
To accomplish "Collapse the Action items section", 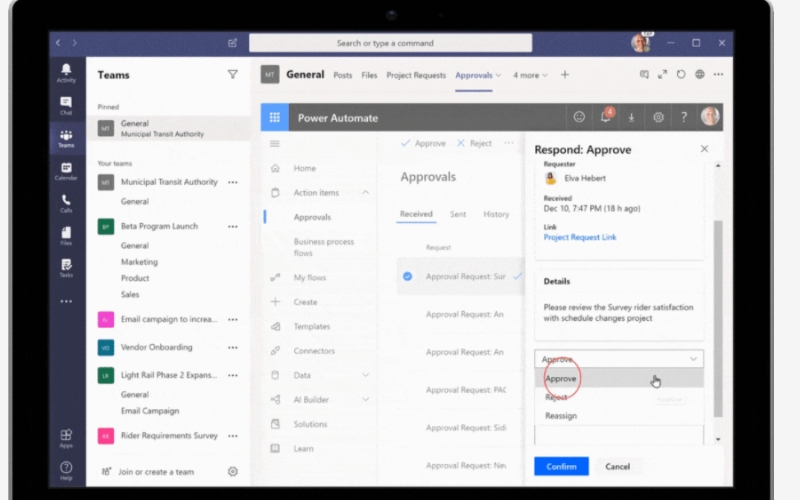I will 365,192.
